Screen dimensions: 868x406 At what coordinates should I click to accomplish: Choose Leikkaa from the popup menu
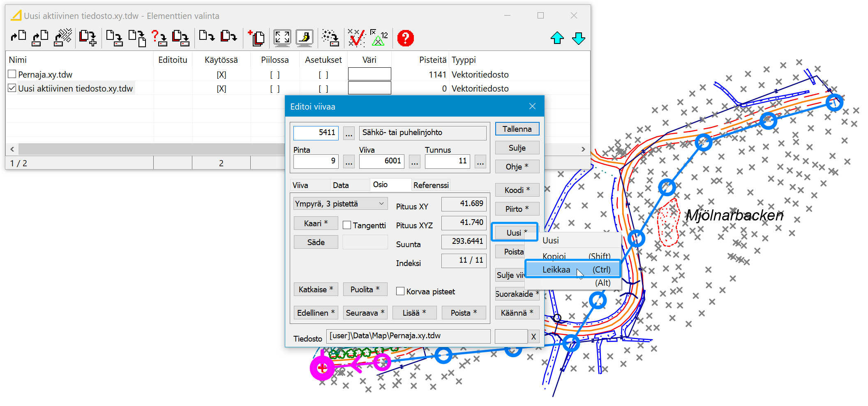(573, 270)
